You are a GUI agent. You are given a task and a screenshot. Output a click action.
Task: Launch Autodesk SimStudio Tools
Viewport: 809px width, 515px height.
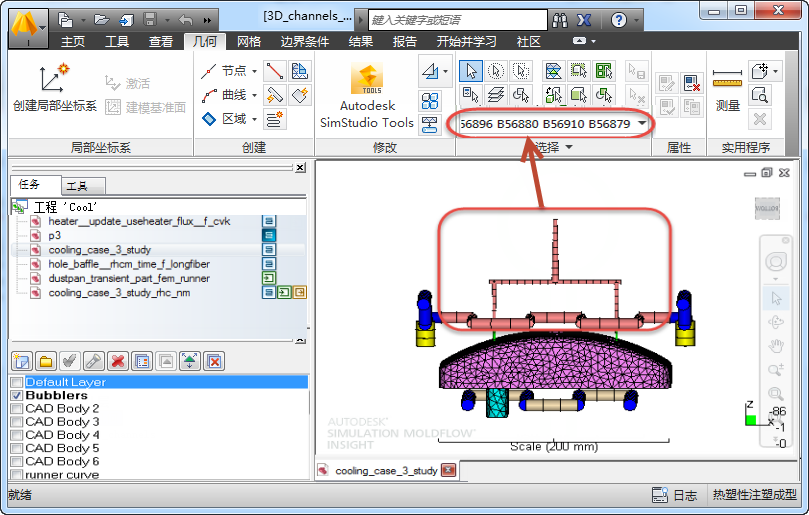tap(367, 96)
